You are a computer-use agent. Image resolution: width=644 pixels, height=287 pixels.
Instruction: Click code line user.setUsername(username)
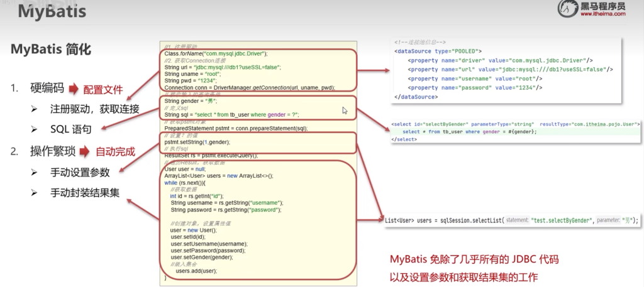coord(209,244)
